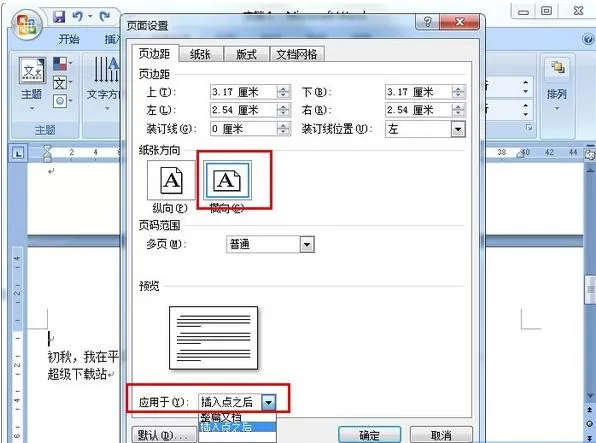Choose 整篇文档 in dropdown list
Screen dimensions: 596x443
(237, 418)
